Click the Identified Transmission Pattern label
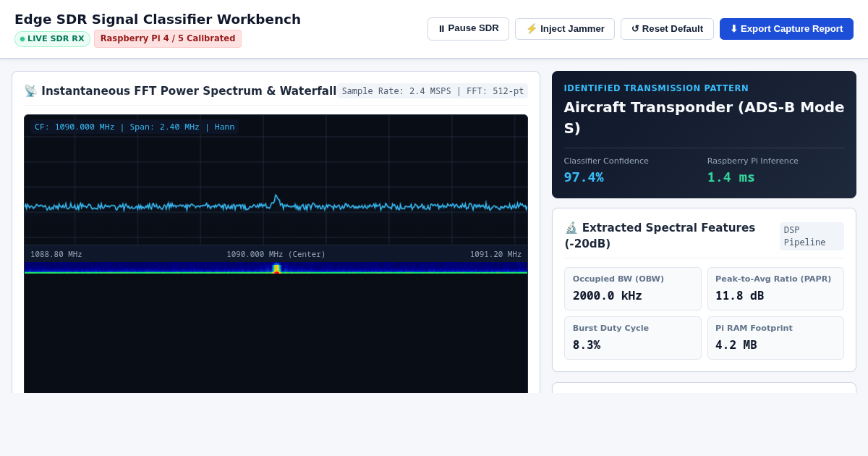 [656, 88]
